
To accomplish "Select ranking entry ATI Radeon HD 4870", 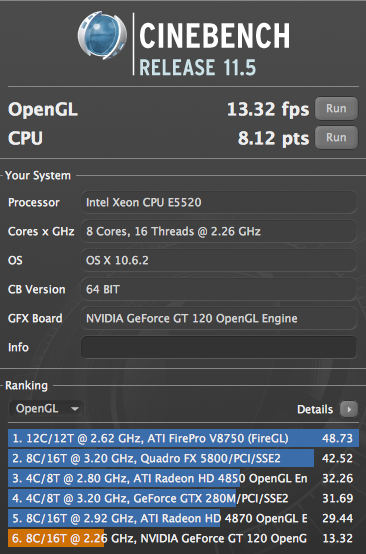I will click(183, 518).
